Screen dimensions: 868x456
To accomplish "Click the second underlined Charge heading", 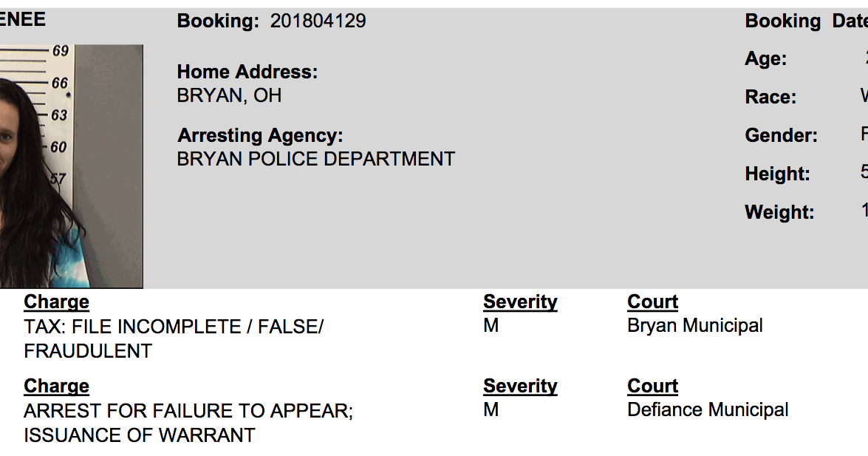I will (x=56, y=387).
